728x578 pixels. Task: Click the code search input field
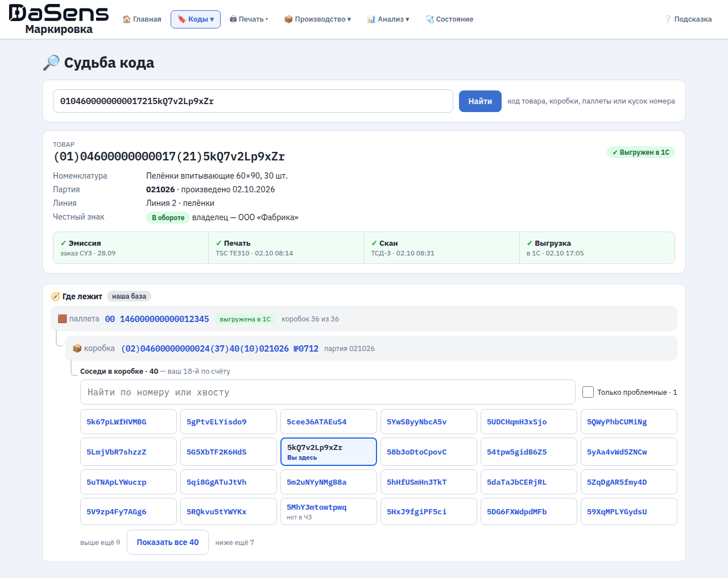(x=253, y=101)
